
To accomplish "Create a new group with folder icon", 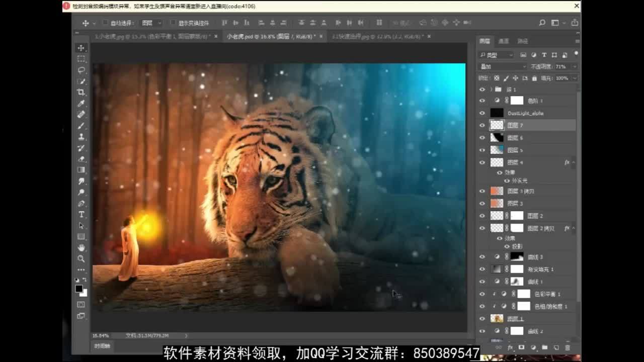I will (x=544, y=347).
